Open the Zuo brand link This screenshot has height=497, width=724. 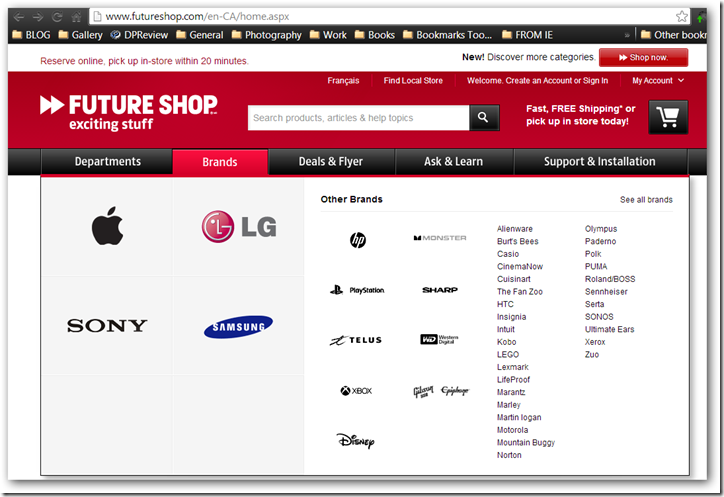coord(592,354)
